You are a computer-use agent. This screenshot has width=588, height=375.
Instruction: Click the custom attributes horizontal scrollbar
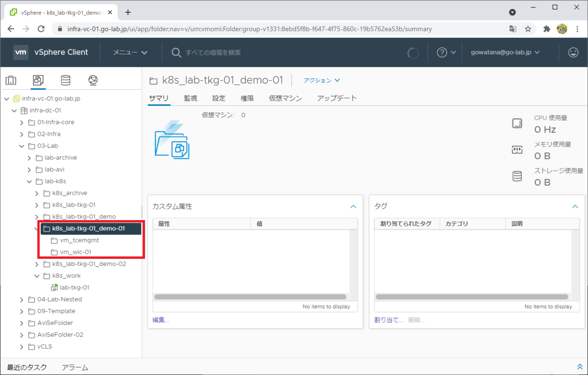click(x=250, y=297)
